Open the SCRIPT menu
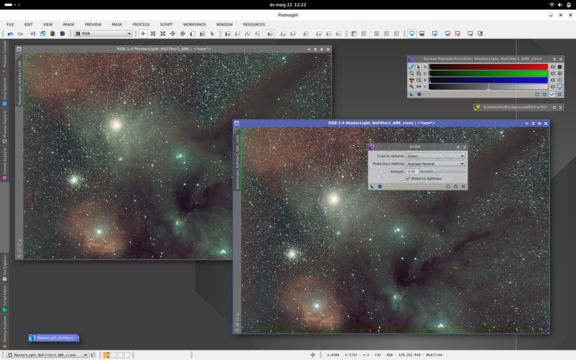Viewport: 576px width, 360px height. tap(166, 24)
